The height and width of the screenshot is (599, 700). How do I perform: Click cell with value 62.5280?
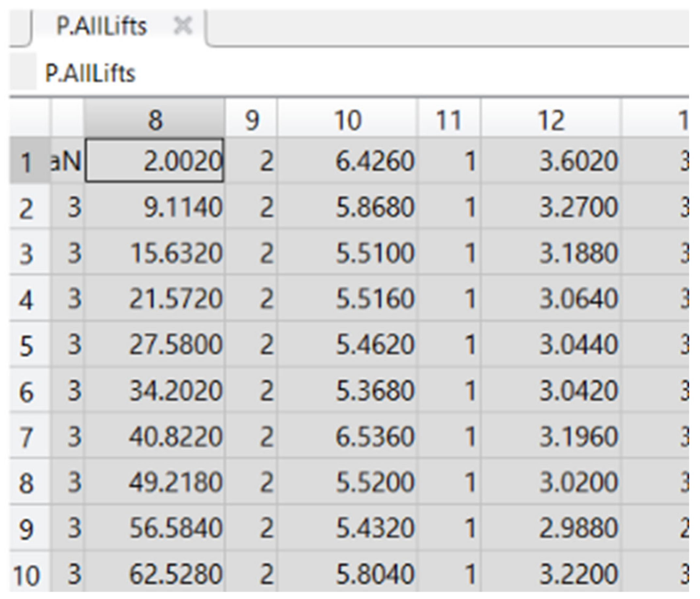155,574
